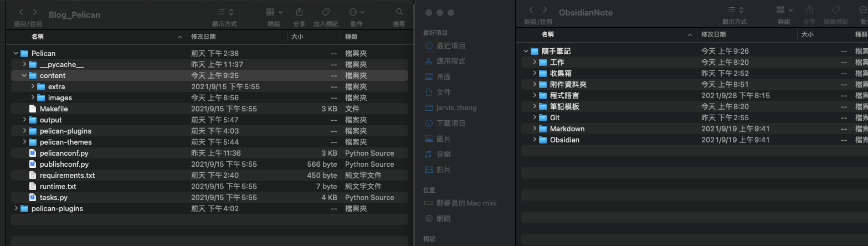This screenshot has height=246, width=868.
Task: Expand pelican-plugins folder dated 下午 4:02
Action: 16,209
